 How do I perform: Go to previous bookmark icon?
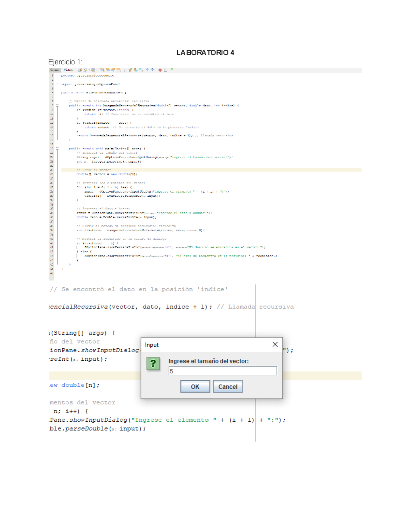tap(130, 70)
